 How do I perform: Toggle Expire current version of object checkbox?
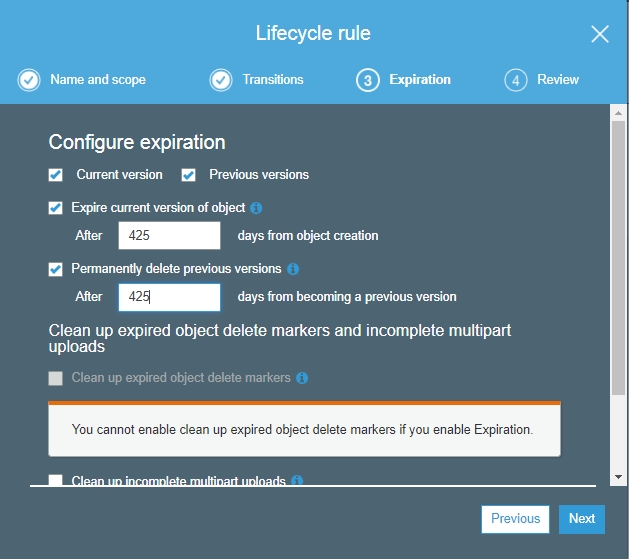pyautogui.click(x=56, y=208)
